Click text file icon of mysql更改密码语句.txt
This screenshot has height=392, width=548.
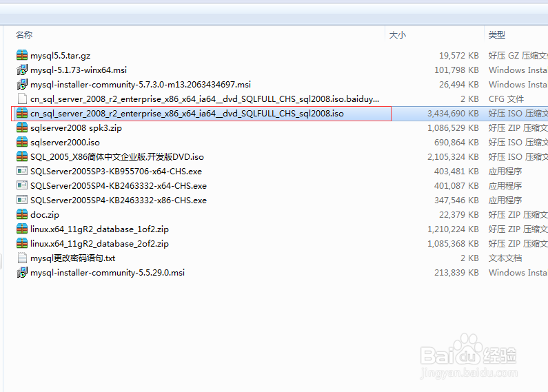pos(22,258)
